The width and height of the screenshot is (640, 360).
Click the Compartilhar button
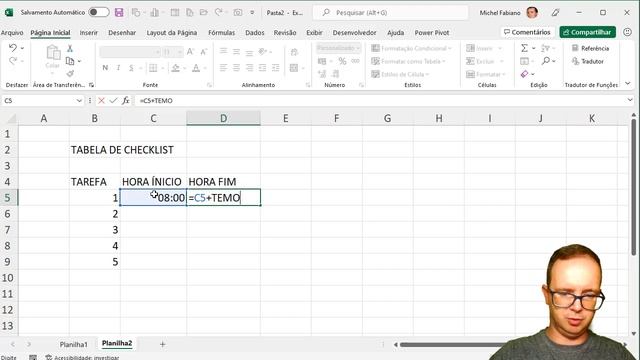588,32
